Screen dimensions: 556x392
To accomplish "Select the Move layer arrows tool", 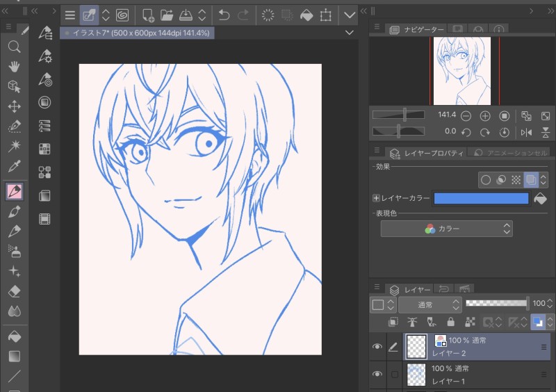I will coord(14,106).
